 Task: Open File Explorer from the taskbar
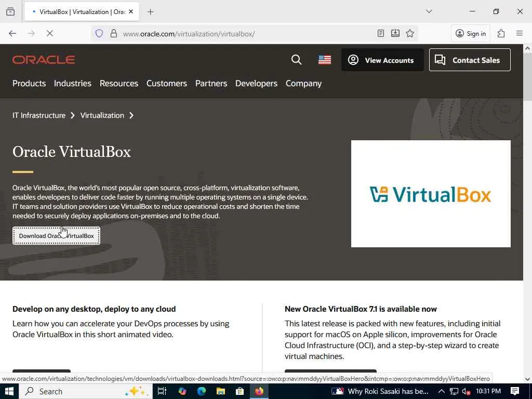tap(220, 391)
